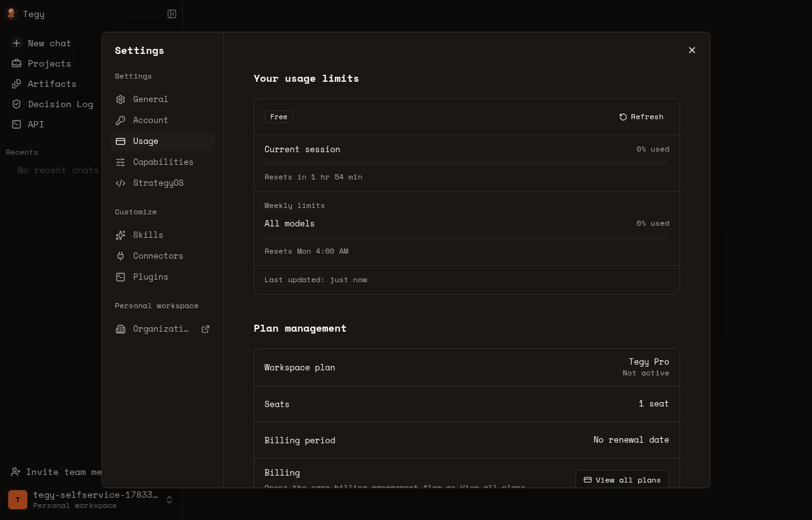Click the 'Weekly limits' label

294,205
